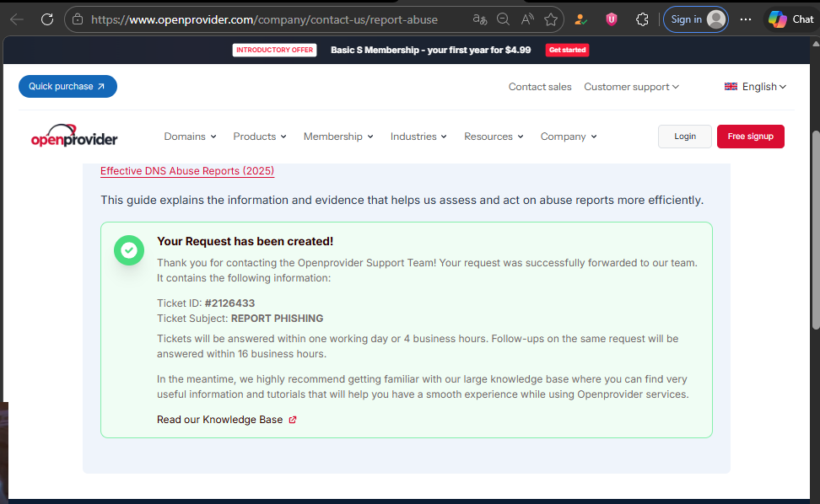Reload the page with refresh icon

click(x=47, y=20)
